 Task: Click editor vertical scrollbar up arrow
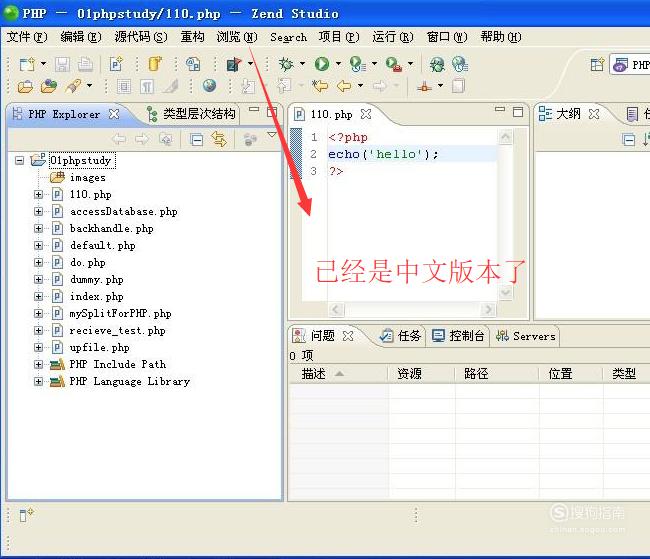505,136
